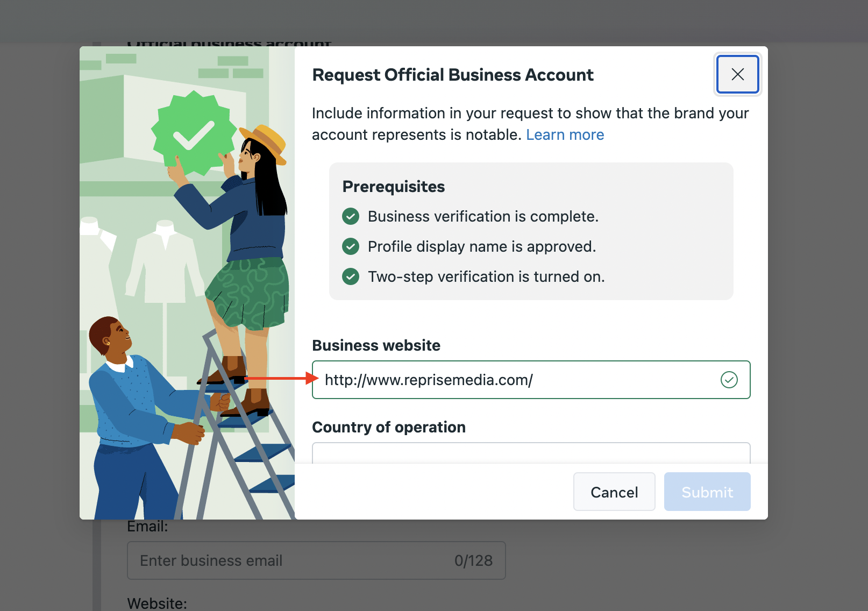Close the Request Official Business Account dialog

(x=737, y=74)
